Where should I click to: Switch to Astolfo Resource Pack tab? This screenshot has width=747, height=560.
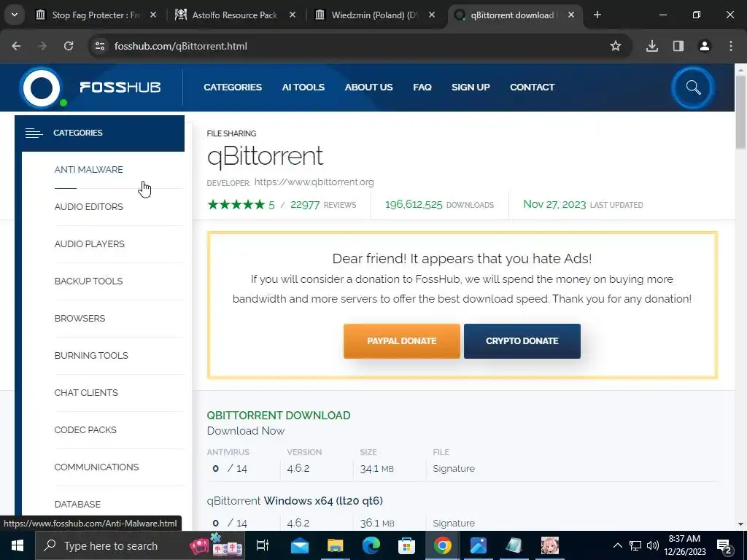coord(235,15)
